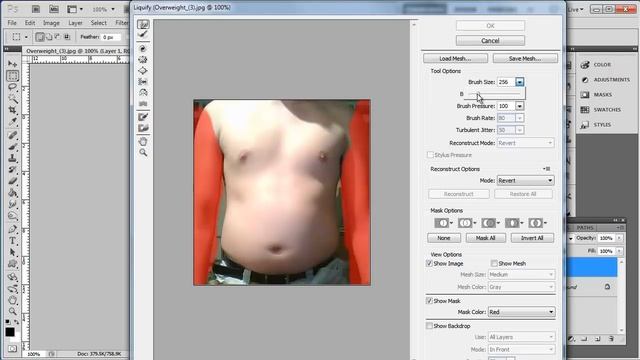The width and height of the screenshot is (640, 360).
Task: Click the Replace Selection mask option icon
Action: (x=443, y=223)
